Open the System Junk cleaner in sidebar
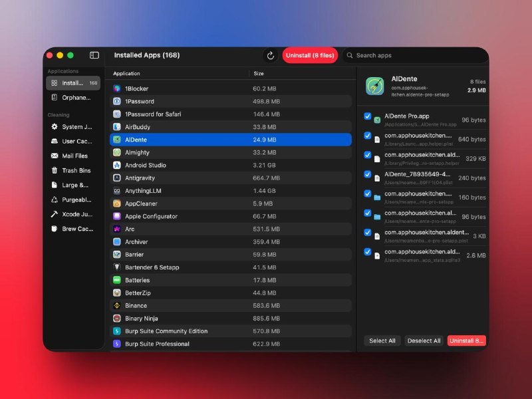The image size is (532, 399). point(73,126)
